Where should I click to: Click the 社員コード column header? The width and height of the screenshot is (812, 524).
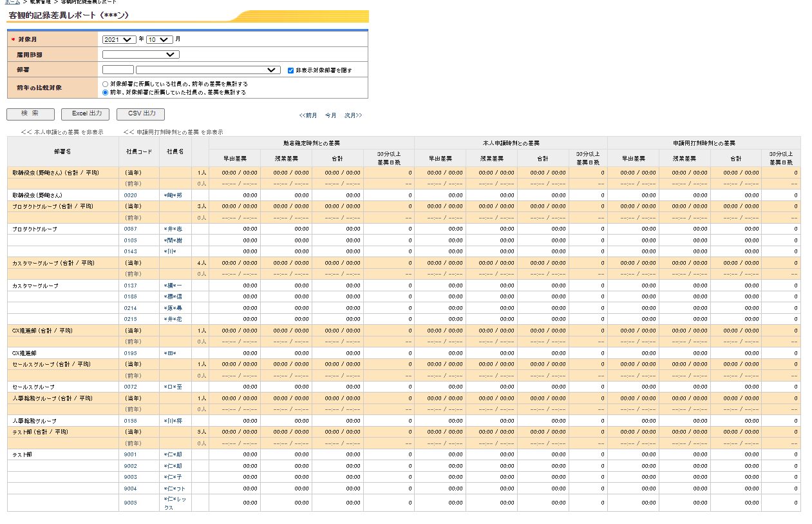pyautogui.click(x=139, y=151)
